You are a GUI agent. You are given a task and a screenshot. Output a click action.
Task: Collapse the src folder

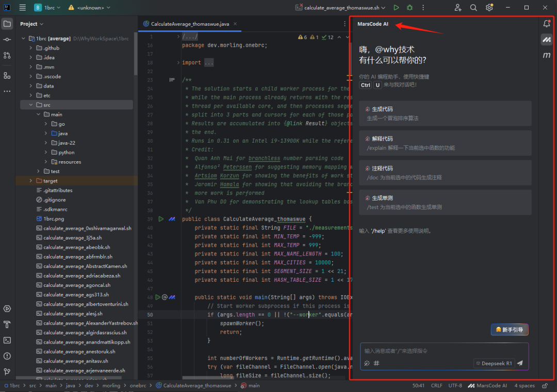tap(31, 105)
